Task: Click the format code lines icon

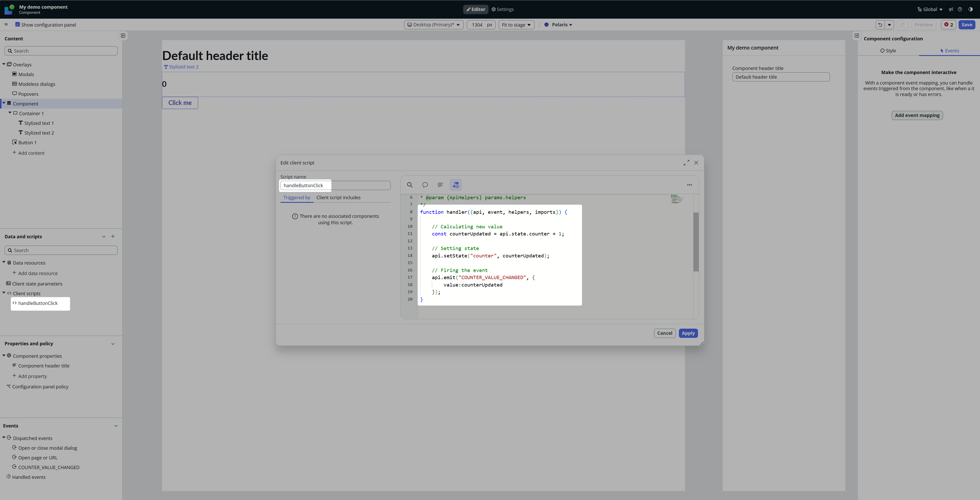Action: click(440, 185)
